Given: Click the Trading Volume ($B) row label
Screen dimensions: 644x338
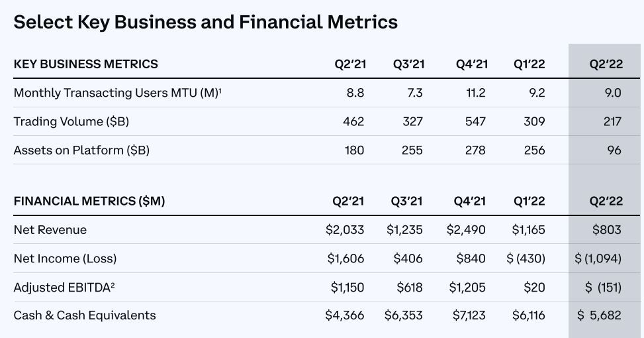Looking at the screenshot, I should point(71,122).
